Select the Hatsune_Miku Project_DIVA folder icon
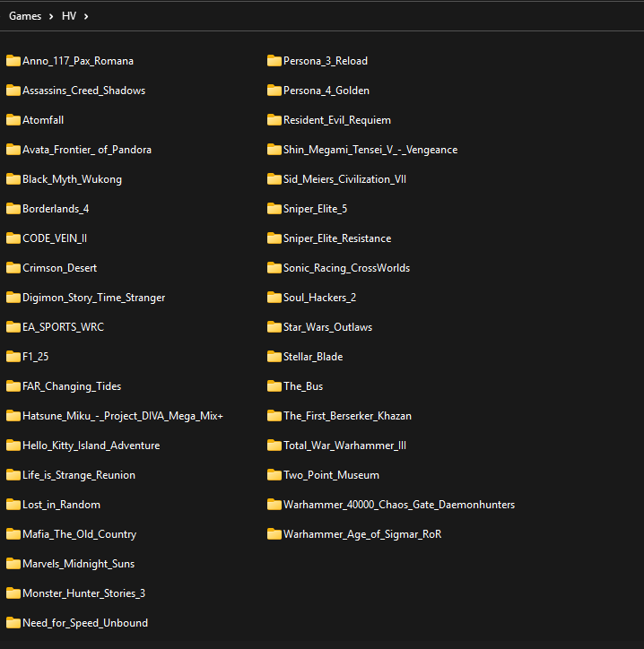644x649 pixels. click(x=13, y=416)
